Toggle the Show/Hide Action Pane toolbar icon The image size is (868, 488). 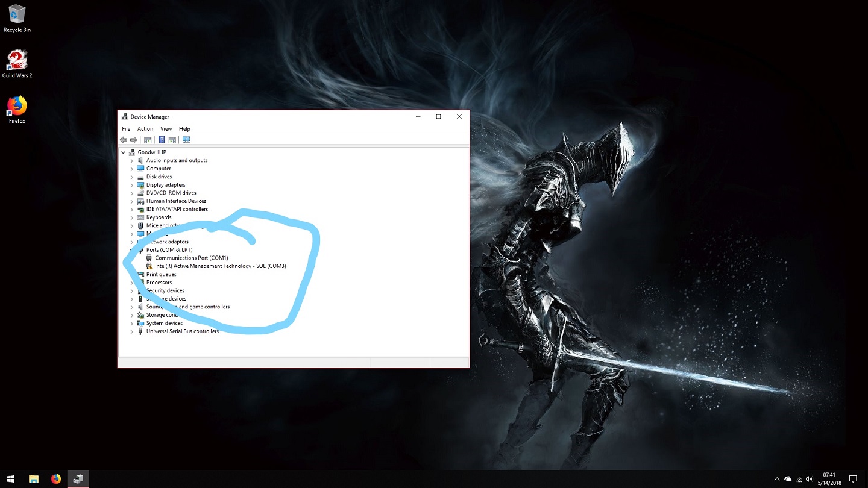(x=172, y=140)
